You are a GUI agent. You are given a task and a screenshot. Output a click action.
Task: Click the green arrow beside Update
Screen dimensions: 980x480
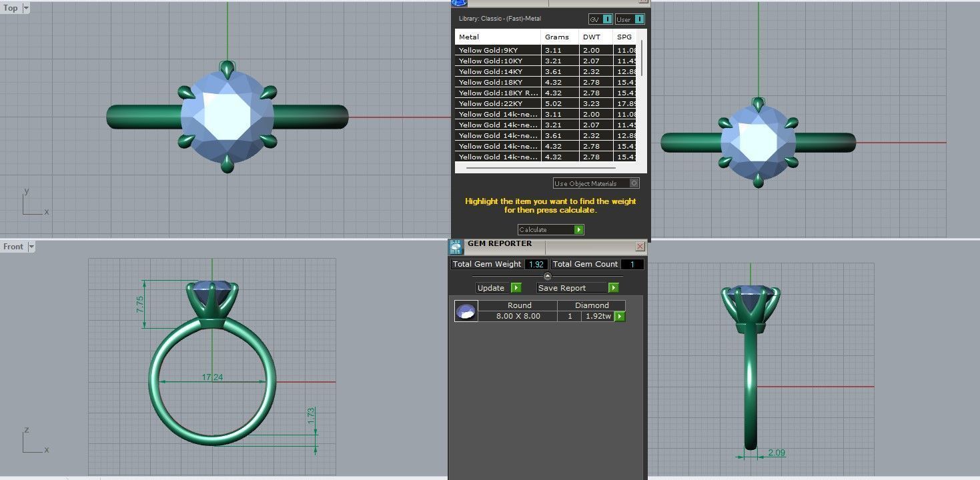516,287
